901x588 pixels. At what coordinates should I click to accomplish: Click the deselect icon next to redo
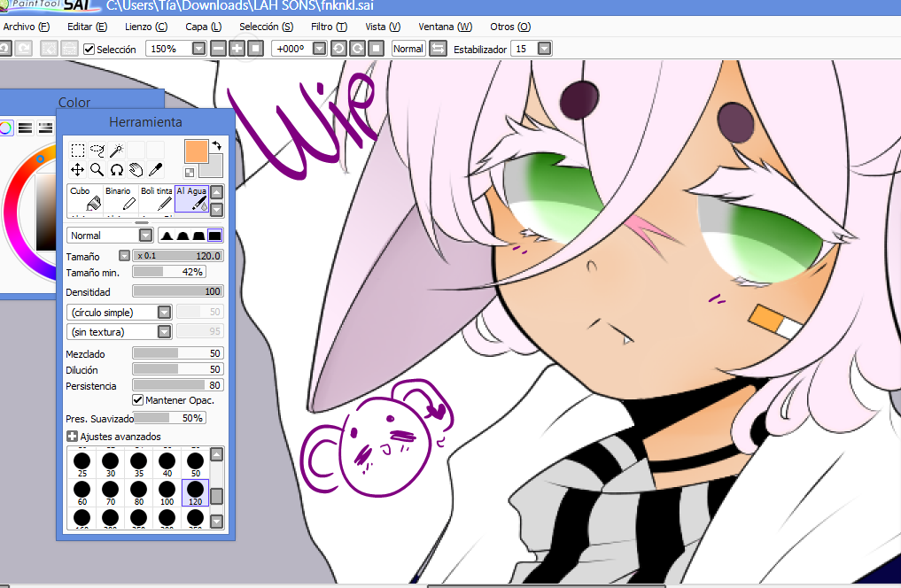point(50,49)
